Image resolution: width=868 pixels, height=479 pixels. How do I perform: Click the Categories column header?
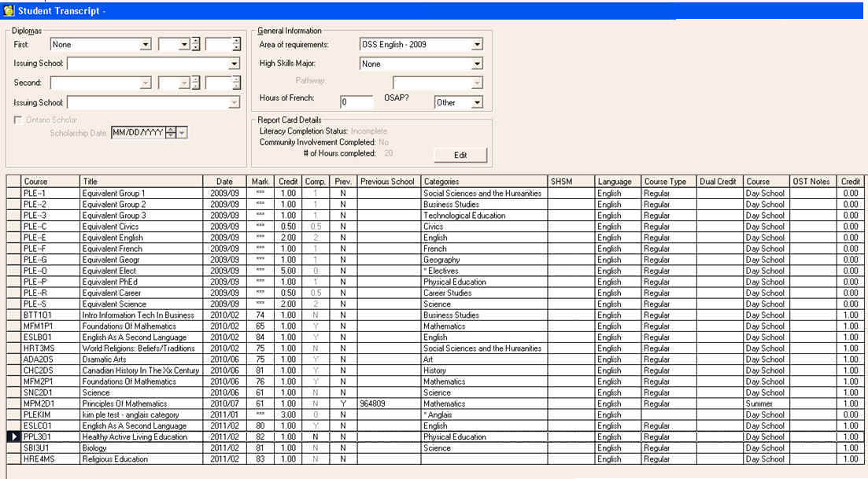point(483,182)
